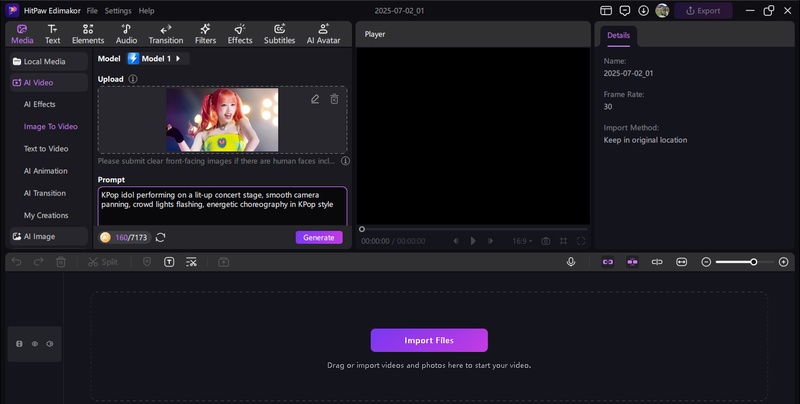Image resolution: width=800 pixels, height=404 pixels.
Task: Zoom out the timeline with minus
Action: pos(706,262)
